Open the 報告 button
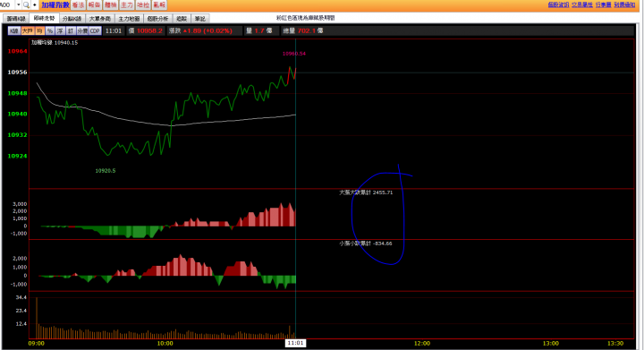Image resolution: width=644 pixels, height=350 pixels. (94, 5)
